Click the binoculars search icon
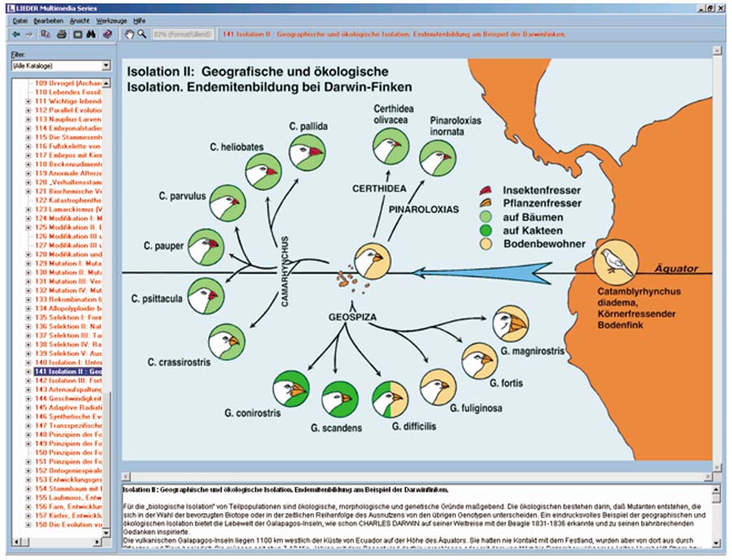Screen dimensions: 732x560 pyautogui.click(x=92, y=35)
